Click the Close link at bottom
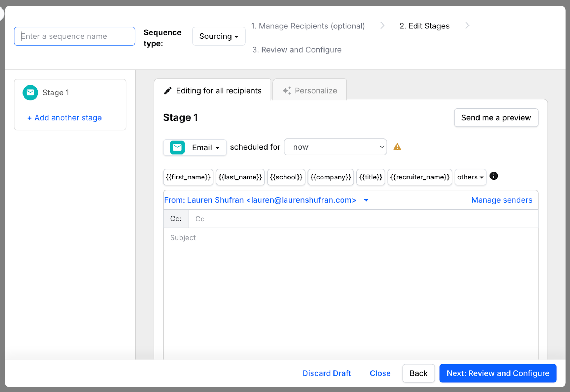This screenshot has width=570, height=392. (380, 373)
